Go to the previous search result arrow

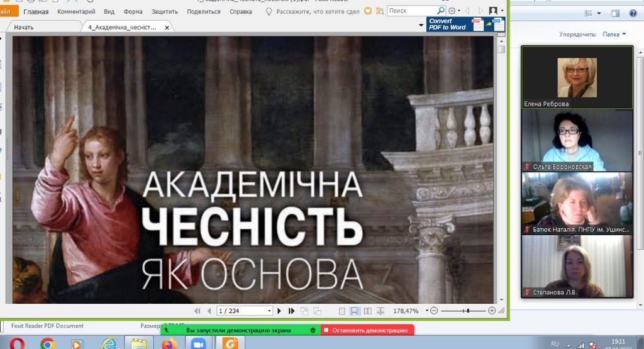pos(468,11)
